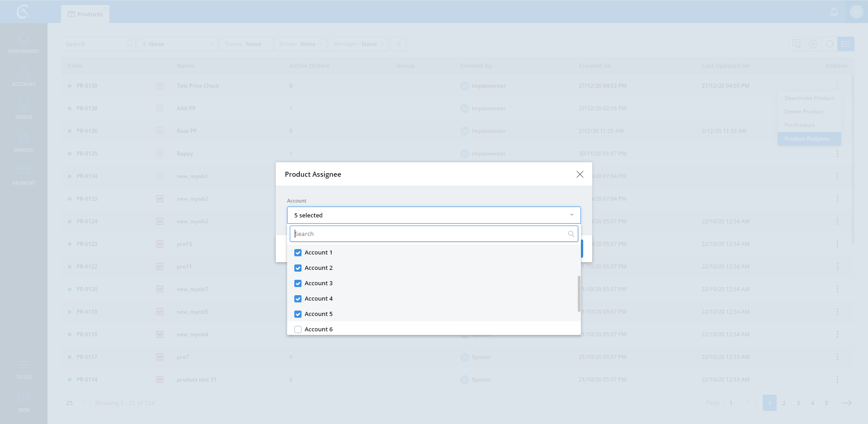Image resolution: width=868 pixels, height=424 pixels.
Task: Uncheck the Account 3 checkbox
Action: [x=298, y=283]
